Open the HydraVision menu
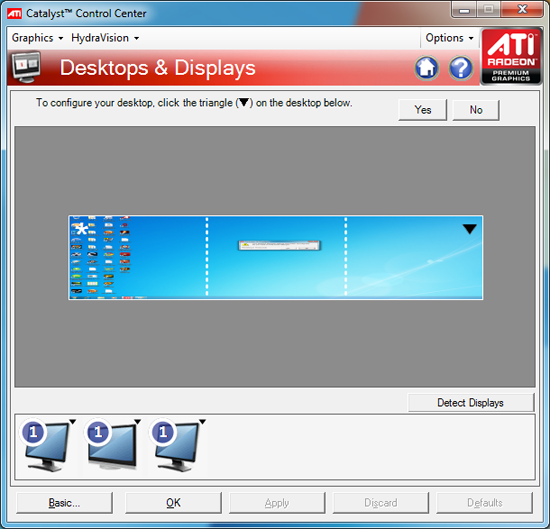This screenshot has height=529, width=550. tap(105, 38)
